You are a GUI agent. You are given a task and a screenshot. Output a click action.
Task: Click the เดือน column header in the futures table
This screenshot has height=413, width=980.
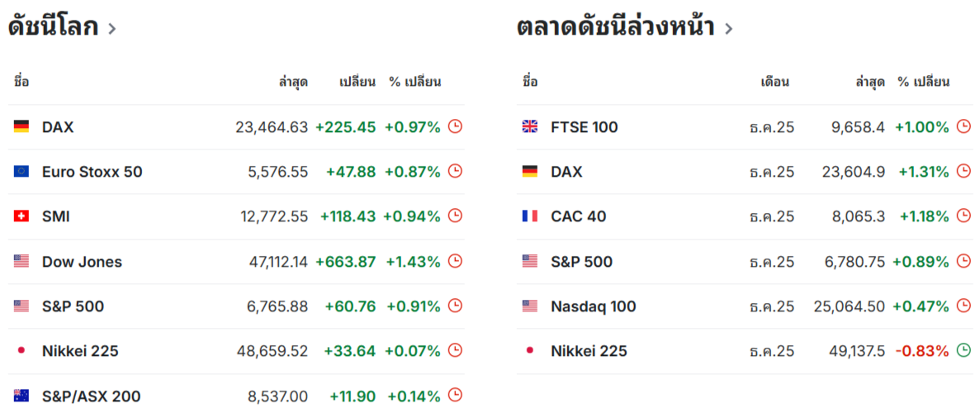pyautogui.click(x=774, y=82)
